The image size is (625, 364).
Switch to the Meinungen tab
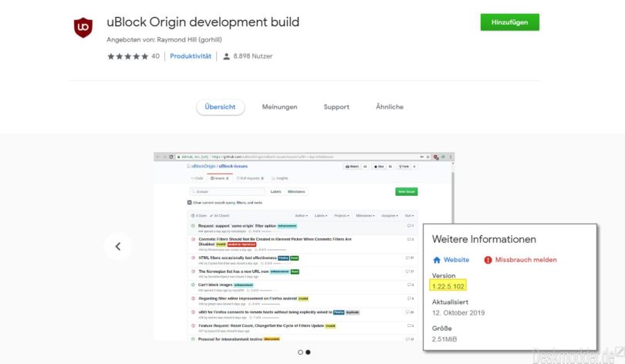(279, 106)
